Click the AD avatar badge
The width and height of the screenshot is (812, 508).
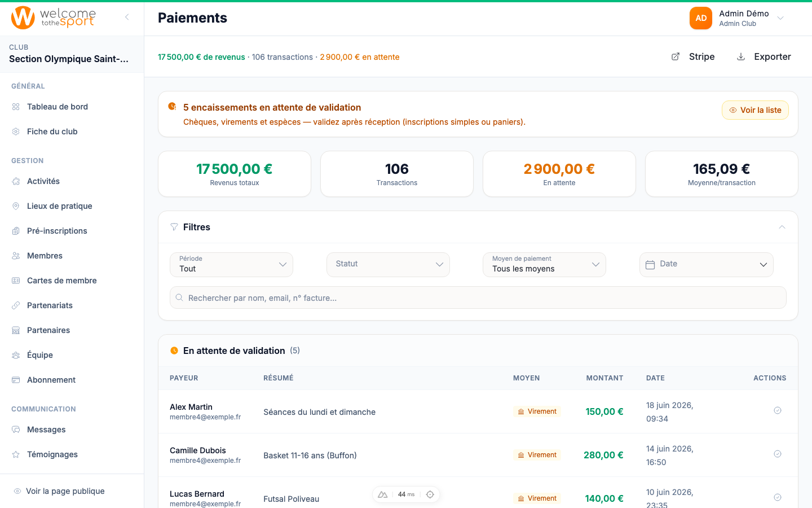(701, 18)
